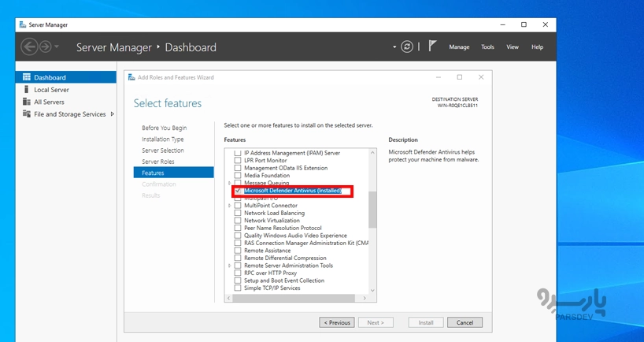Image resolution: width=644 pixels, height=342 pixels.
Task: Click the Server Manager forward arrow
Action: (x=45, y=46)
